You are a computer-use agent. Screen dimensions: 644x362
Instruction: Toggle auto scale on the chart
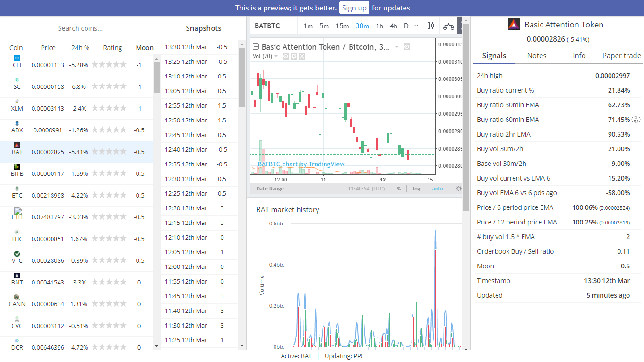click(x=438, y=189)
